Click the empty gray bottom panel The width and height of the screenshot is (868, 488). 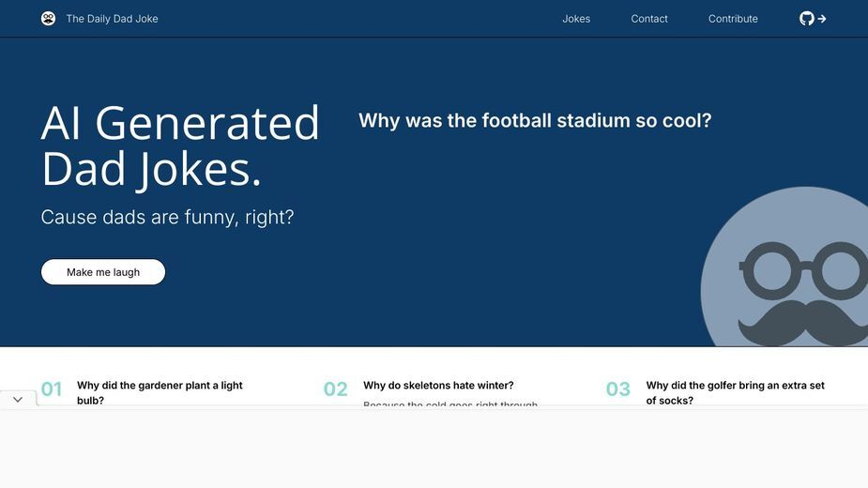[x=434, y=449]
